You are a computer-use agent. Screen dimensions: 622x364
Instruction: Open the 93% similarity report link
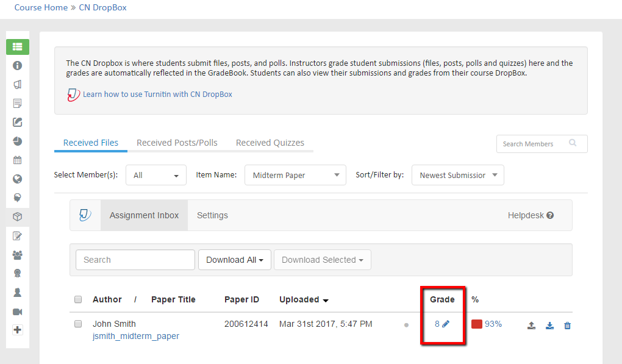[493, 324]
